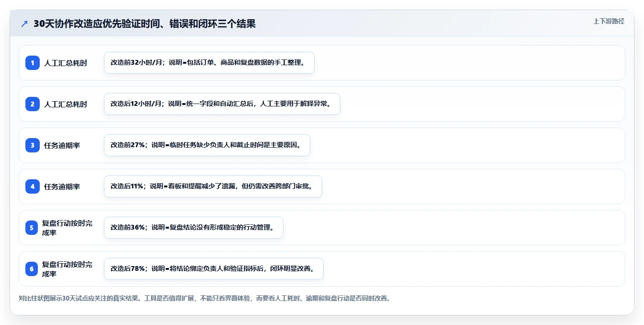This screenshot has height=325, width=644.
Task: Open the 改造后12小时/月 detail box
Action: [x=222, y=104]
